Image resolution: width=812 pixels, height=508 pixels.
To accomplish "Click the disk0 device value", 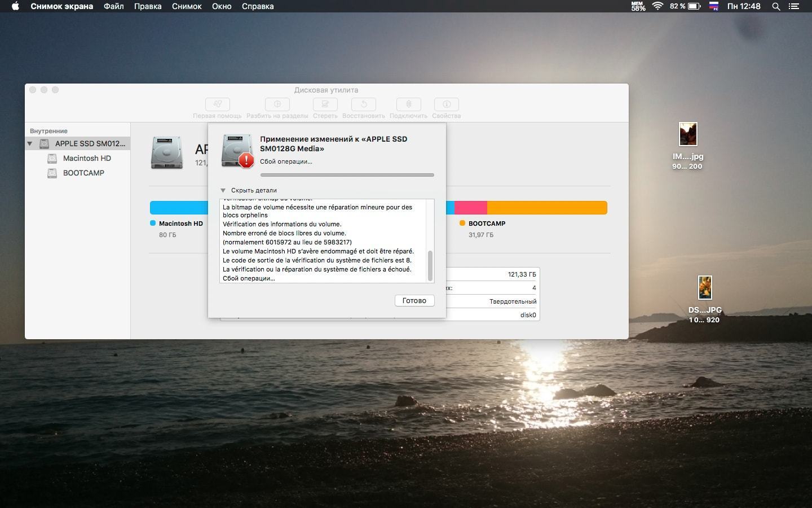I will tap(528, 315).
